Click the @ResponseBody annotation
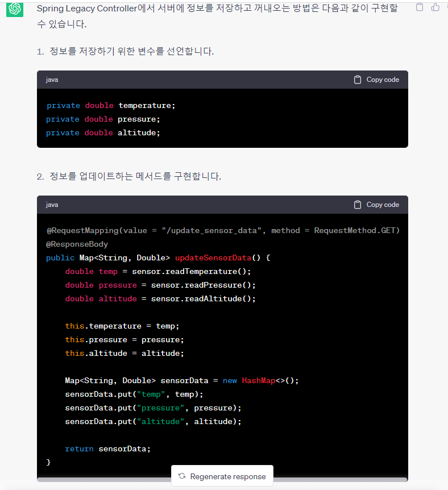Screen dimensions: 448x490 point(77,244)
